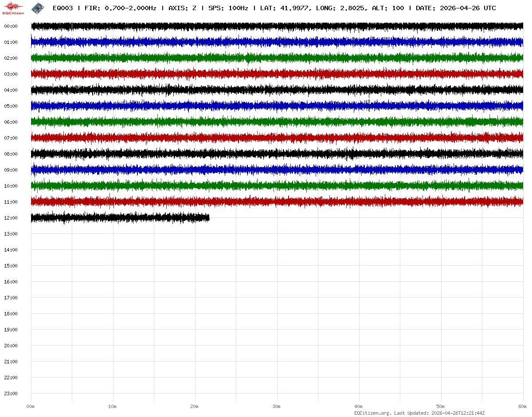Select the 60m time axis label
The height and width of the screenshot is (417, 532).
click(523, 406)
